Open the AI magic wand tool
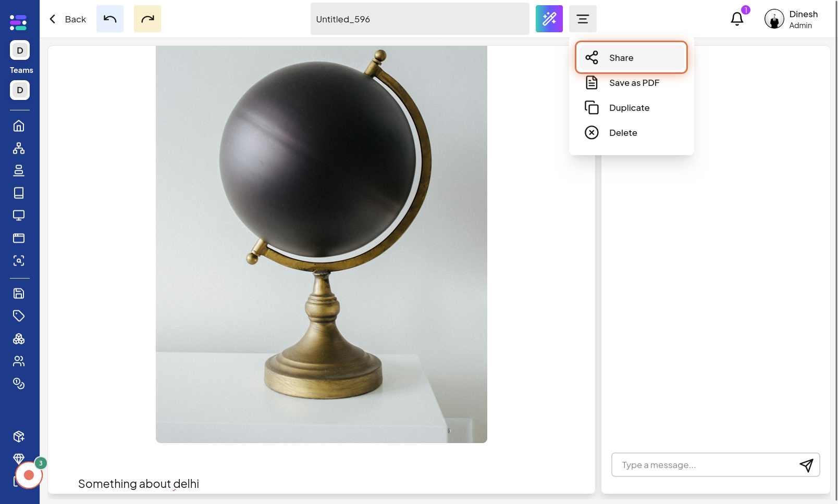This screenshot has width=838, height=504. 549,19
